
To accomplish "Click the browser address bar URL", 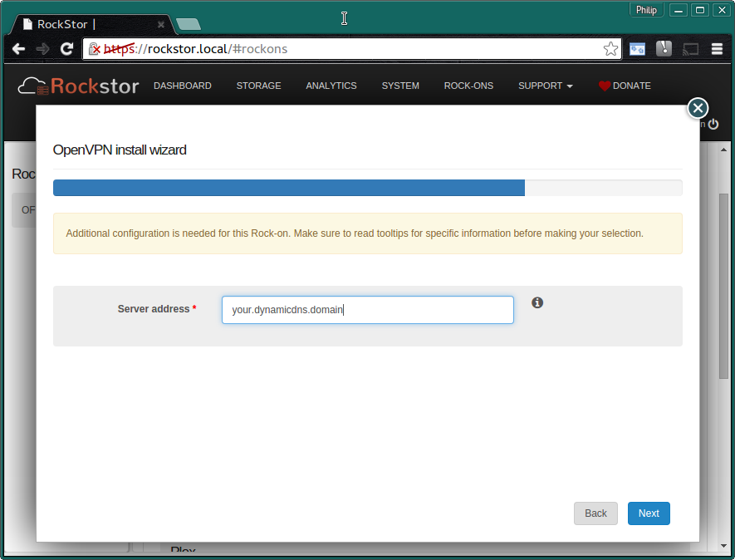I will 195,49.
